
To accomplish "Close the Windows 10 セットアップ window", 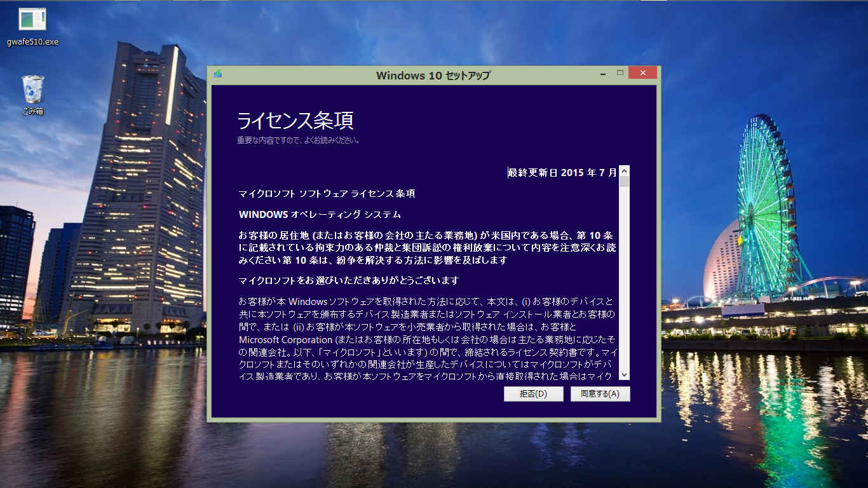I will pos(642,73).
